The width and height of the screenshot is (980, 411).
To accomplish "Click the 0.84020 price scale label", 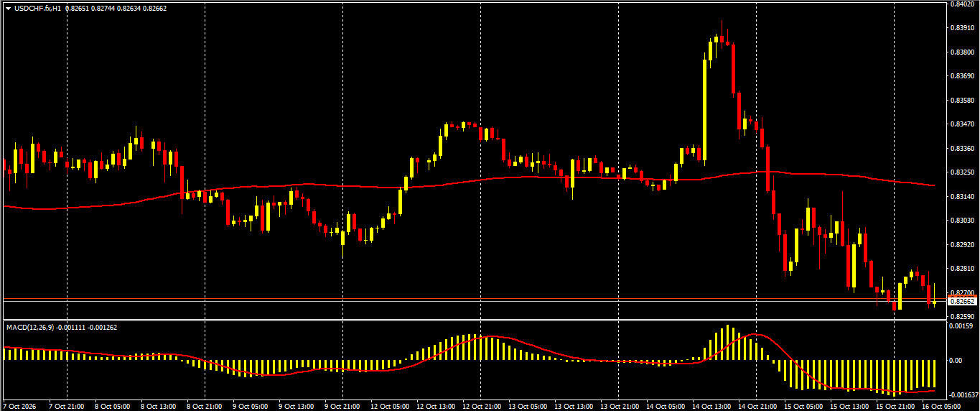I will (x=961, y=4).
